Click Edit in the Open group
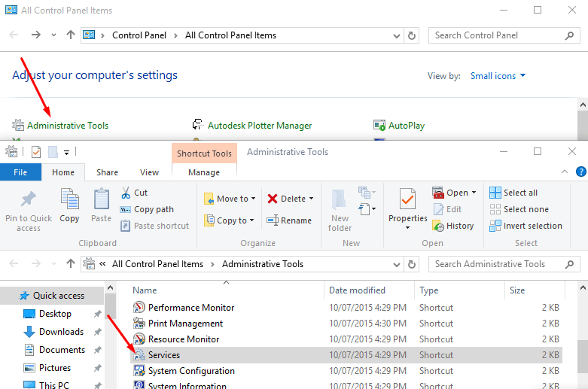This screenshot has width=588, height=389. [447, 209]
